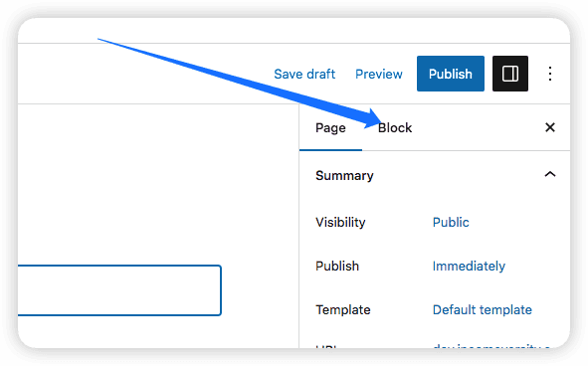
Task: Click the Save draft link
Action: 304,74
